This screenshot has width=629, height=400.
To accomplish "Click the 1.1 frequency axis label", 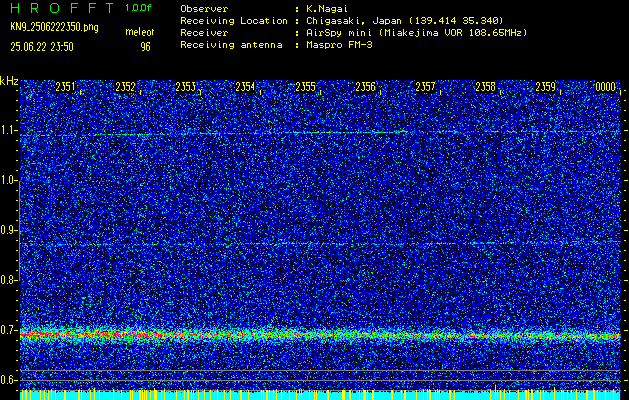I will [x=8, y=130].
